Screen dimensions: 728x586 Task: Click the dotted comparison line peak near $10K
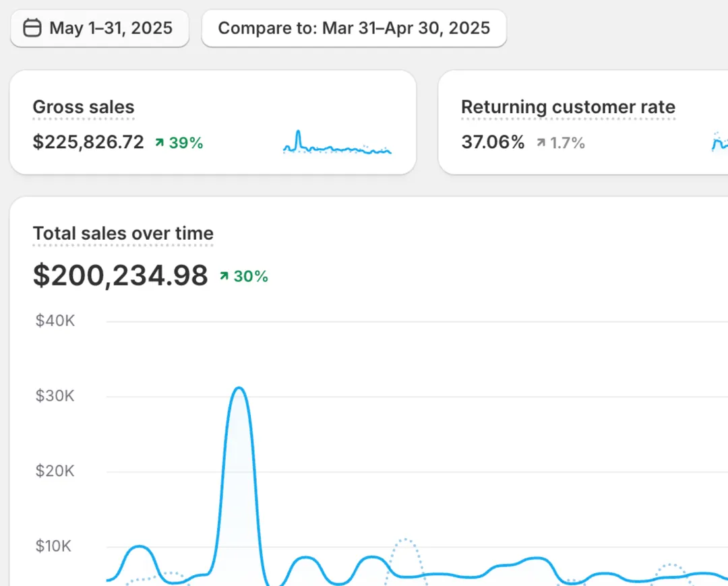[x=405, y=540]
